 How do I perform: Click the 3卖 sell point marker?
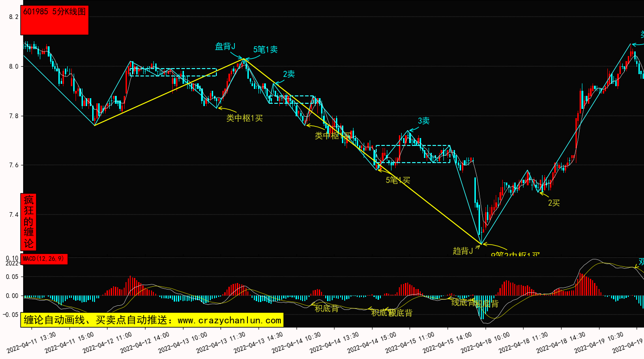pyautogui.click(x=423, y=121)
